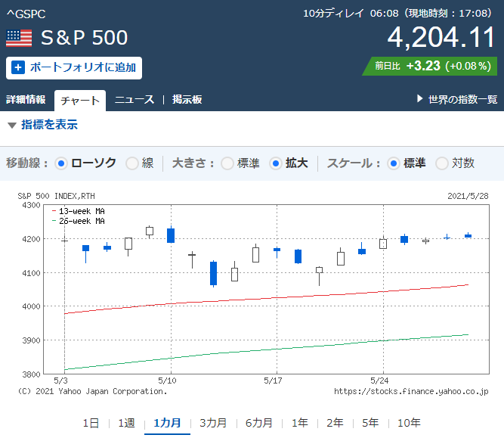Open the 掲示板 tab
Screen dimensions: 504x438
click(187, 99)
